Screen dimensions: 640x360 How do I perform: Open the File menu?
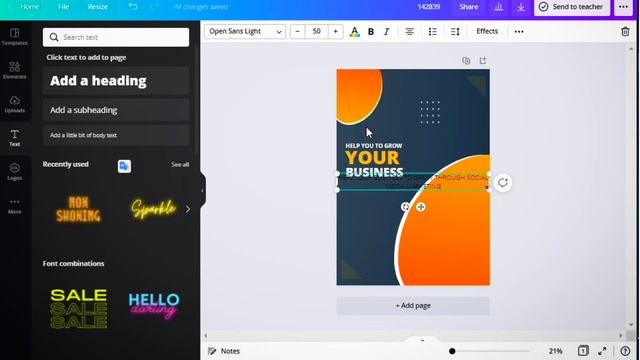63,7
